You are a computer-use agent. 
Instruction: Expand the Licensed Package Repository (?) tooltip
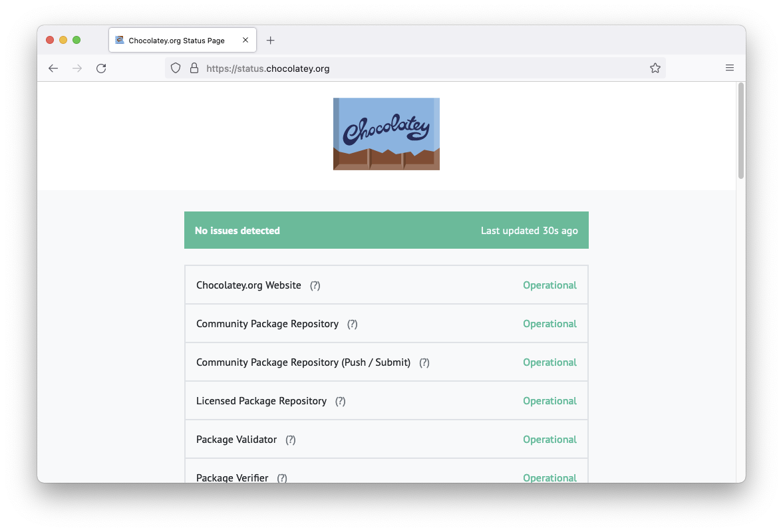tap(340, 400)
